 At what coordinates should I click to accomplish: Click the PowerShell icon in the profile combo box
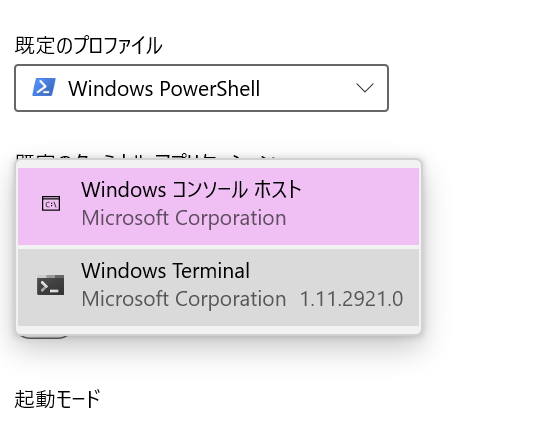[x=44, y=87]
